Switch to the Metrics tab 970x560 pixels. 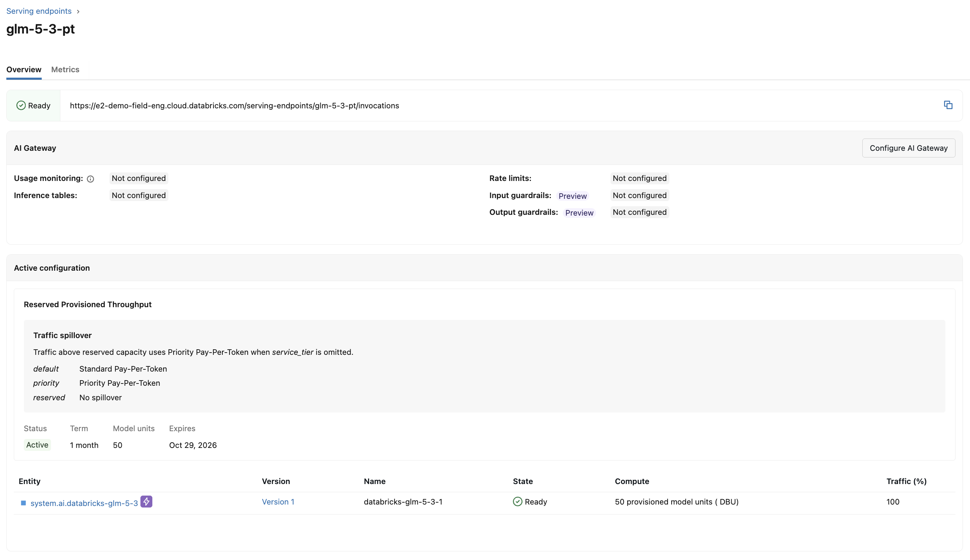[x=66, y=70]
